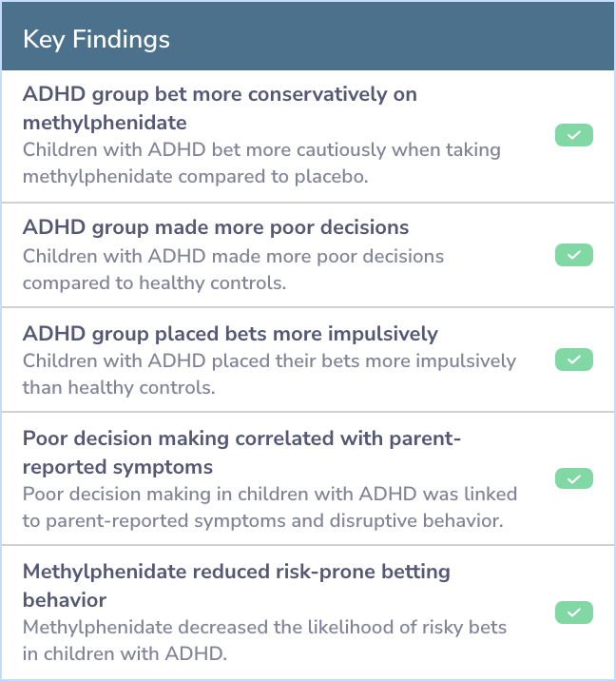
Task: Select text about impulsive bets versus healthy controls
Action: click(x=270, y=374)
